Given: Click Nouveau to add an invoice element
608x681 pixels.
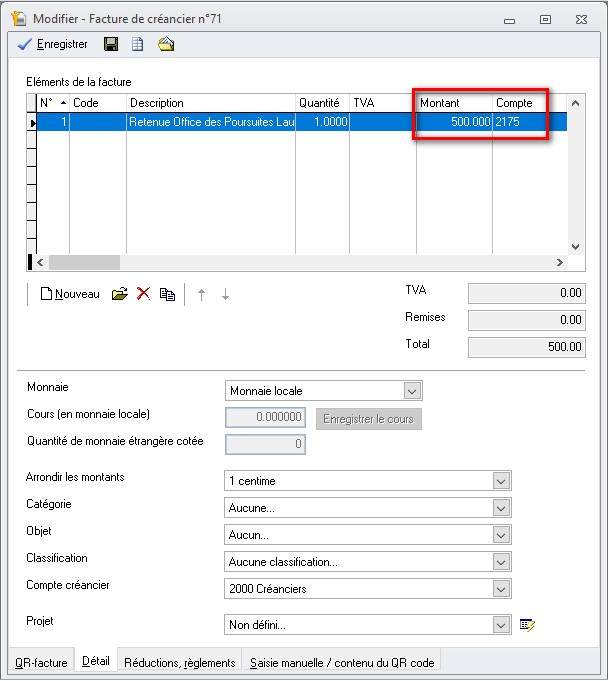Looking at the screenshot, I should [x=70, y=294].
